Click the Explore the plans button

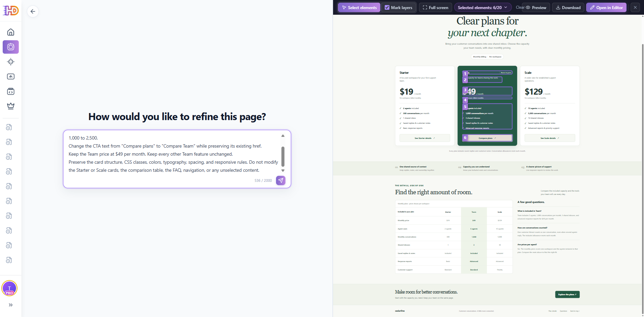point(567,295)
